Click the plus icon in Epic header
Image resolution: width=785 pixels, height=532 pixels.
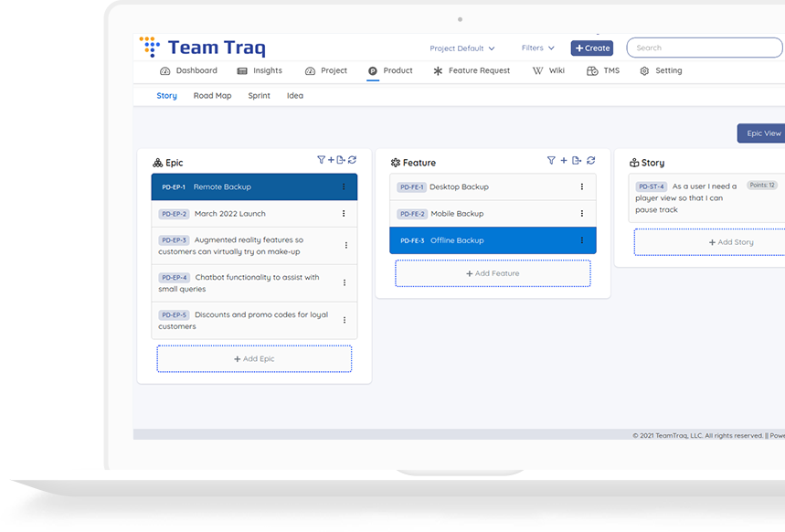coord(331,160)
